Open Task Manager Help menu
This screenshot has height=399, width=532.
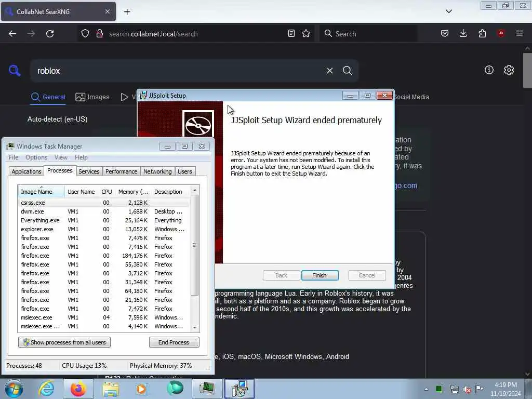click(x=81, y=157)
